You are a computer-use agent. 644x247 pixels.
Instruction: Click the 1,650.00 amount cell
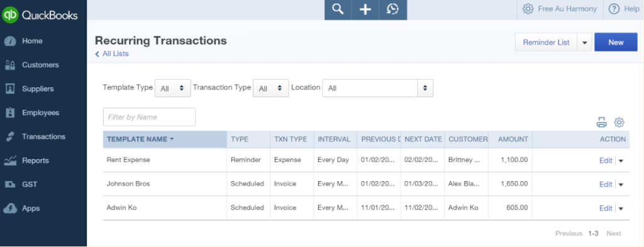(514, 184)
